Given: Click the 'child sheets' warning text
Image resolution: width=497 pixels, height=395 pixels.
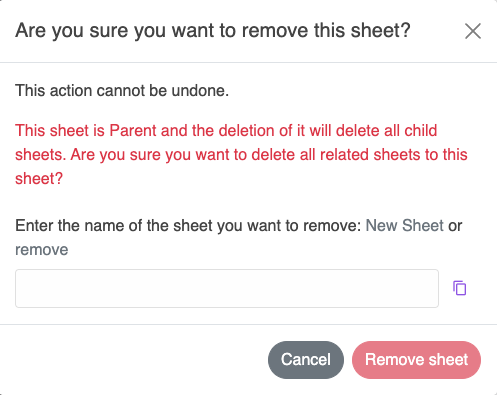Looking at the screenshot, I should tap(421, 130).
